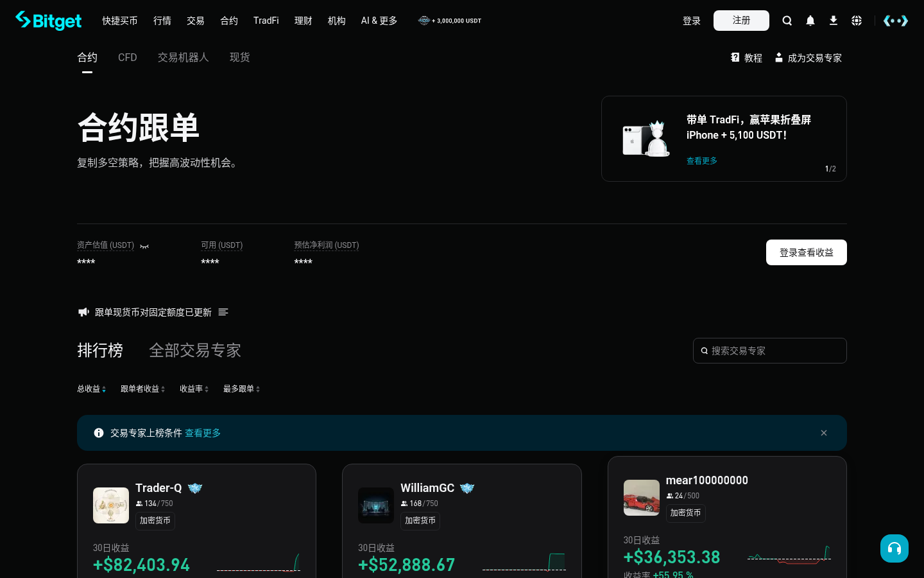Image resolution: width=924 pixels, height=578 pixels.
Task: Click Trader-Q 加密货币 tag
Action: click(155, 521)
